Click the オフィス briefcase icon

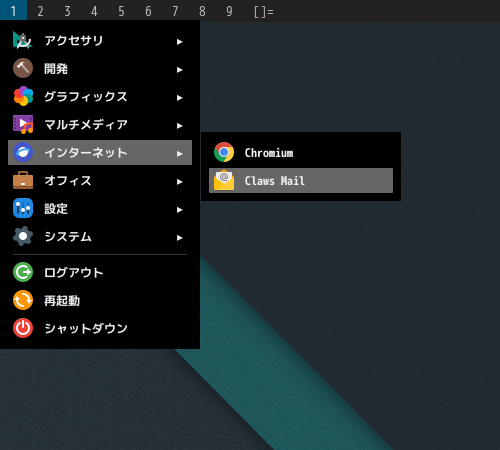coord(23,180)
